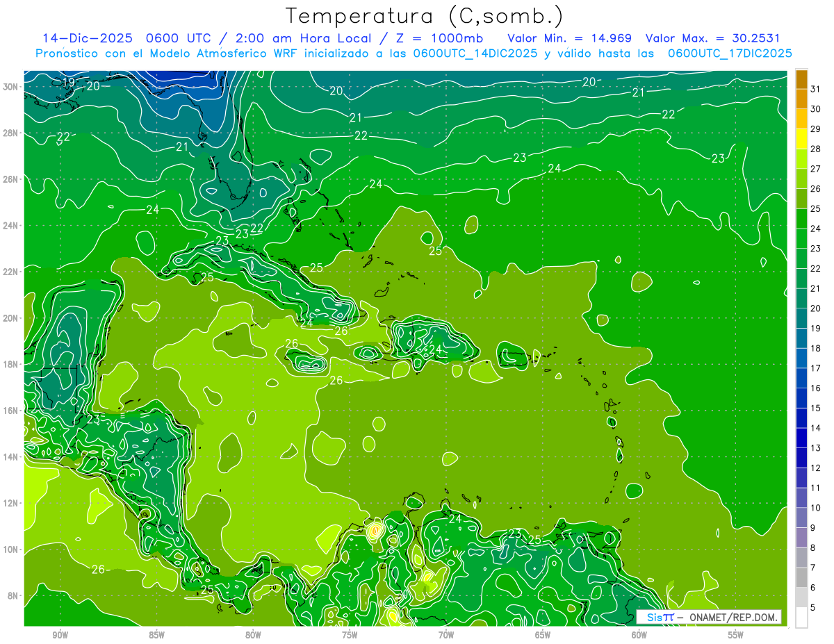
Task: Click the 14N latitude axis label
Action: [12, 457]
